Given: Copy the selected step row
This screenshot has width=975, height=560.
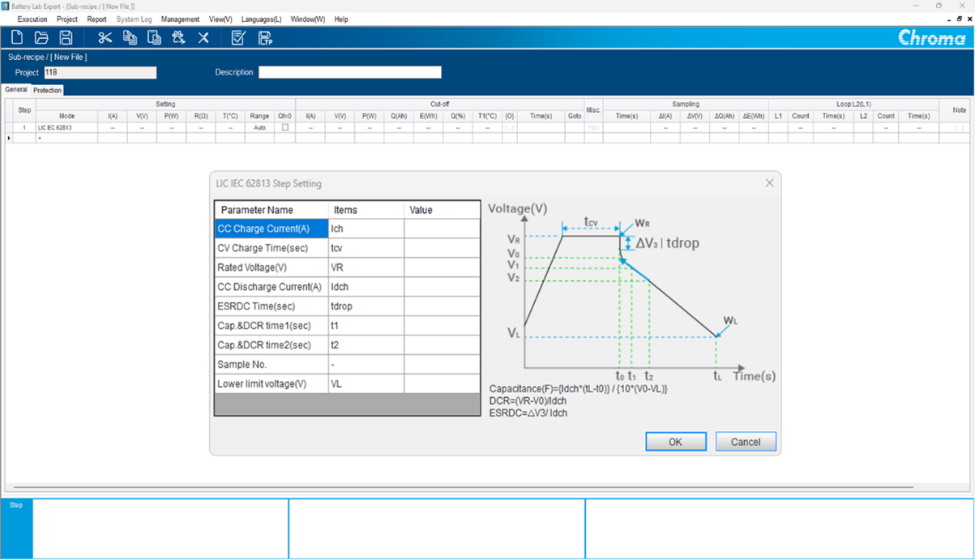Looking at the screenshot, I should pos(130,37).
